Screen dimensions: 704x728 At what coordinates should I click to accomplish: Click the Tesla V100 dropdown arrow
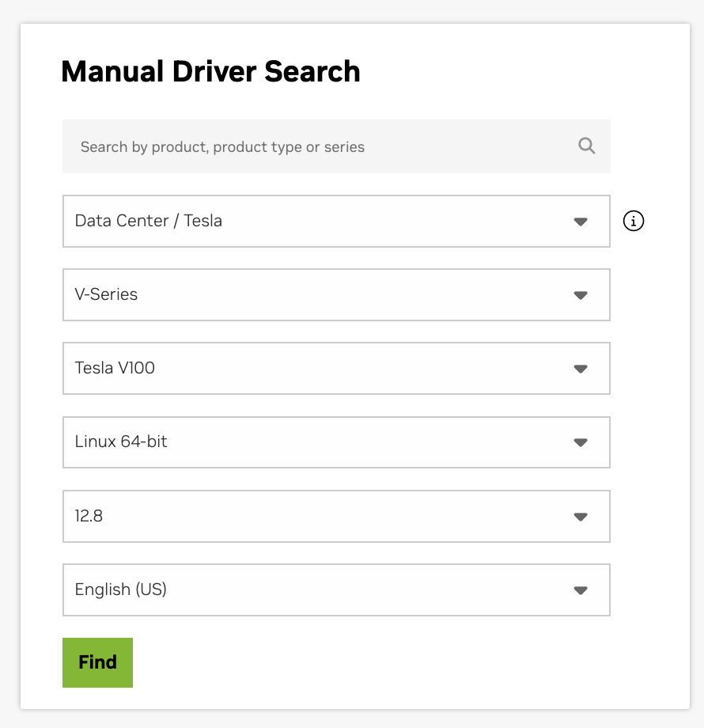(581, 369)
